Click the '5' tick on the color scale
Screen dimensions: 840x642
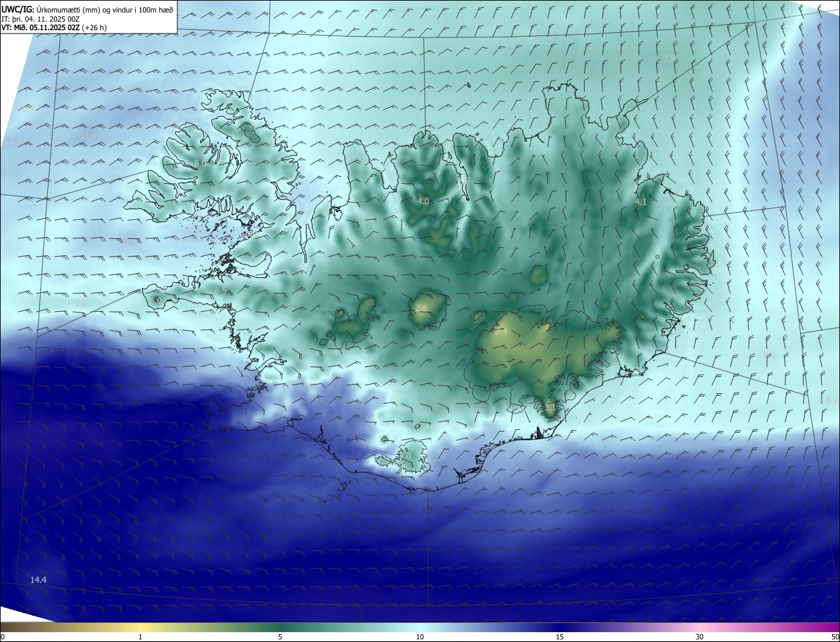tap(280, 637)
